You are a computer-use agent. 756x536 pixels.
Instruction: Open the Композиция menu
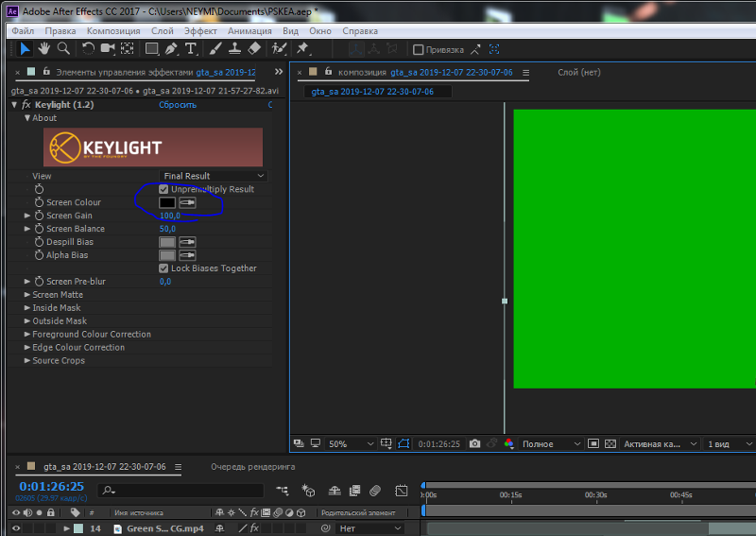113,31
